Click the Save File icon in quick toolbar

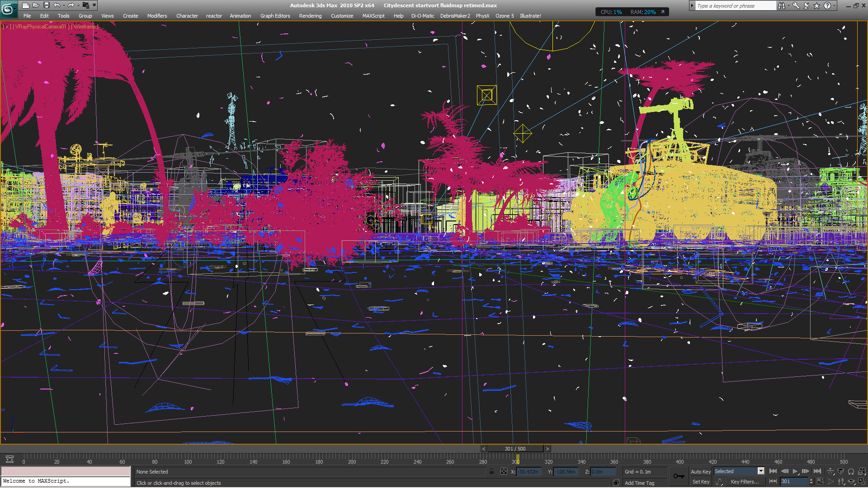[46, 5]
